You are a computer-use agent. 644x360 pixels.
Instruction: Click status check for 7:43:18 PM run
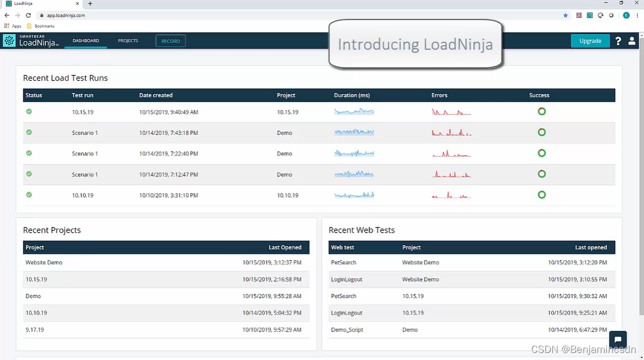point(29,132)
